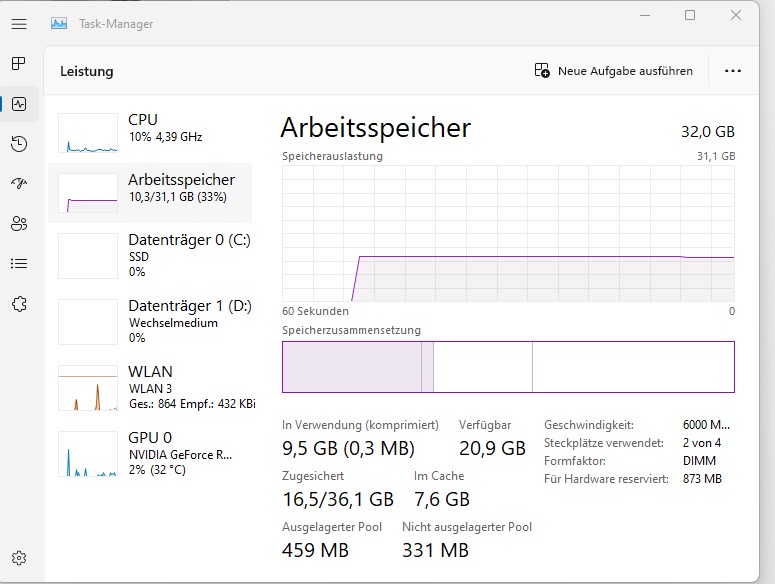Show Datenträger 0 (C:) performance
775x584 pixels.
(x=150, y=255)
